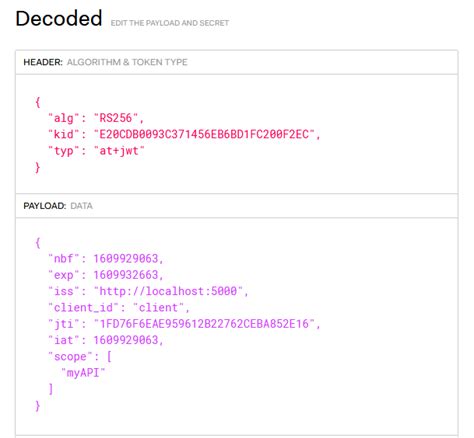Click the "nbf" value 1609929063
The height and width of the screenshot is (438, 474).
tap(126, 259)
